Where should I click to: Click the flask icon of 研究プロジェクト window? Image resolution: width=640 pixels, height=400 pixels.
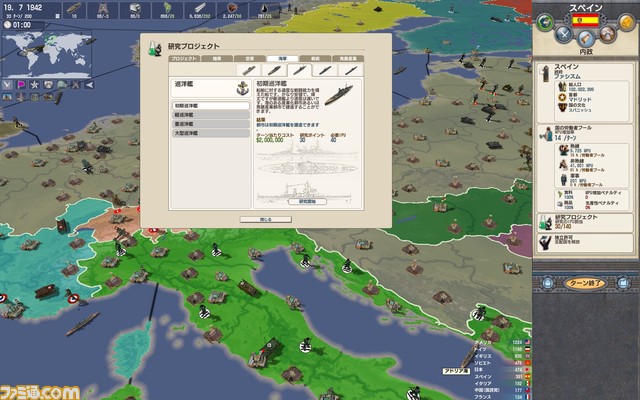tap(155, 49)
